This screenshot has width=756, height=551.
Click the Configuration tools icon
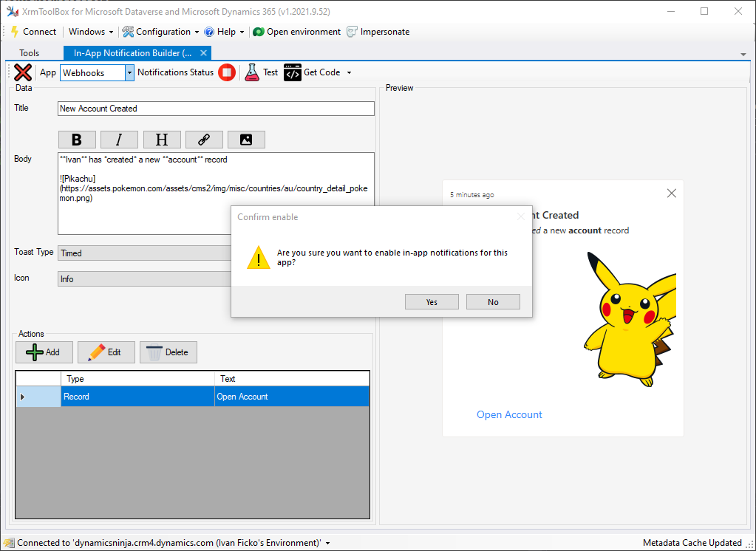128,32
